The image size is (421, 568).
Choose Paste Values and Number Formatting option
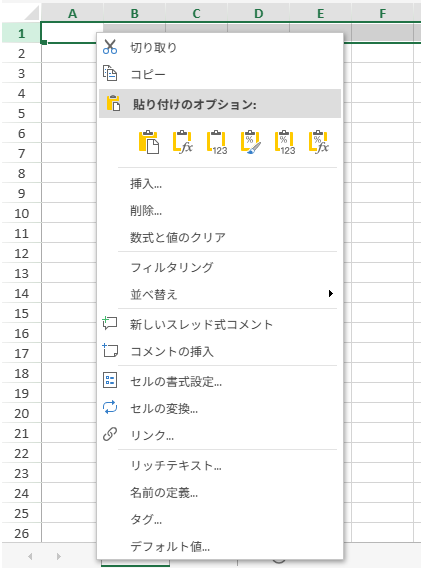(285, 142)
